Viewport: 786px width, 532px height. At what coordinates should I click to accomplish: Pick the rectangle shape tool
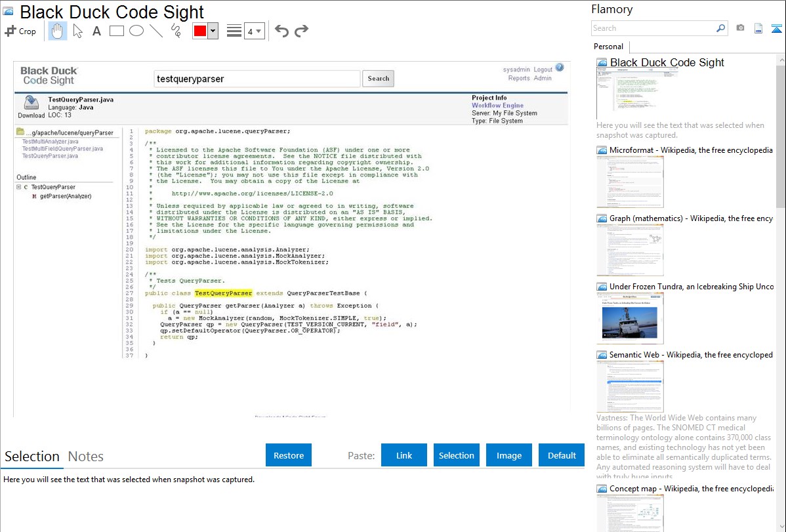(x=117, y=31)
